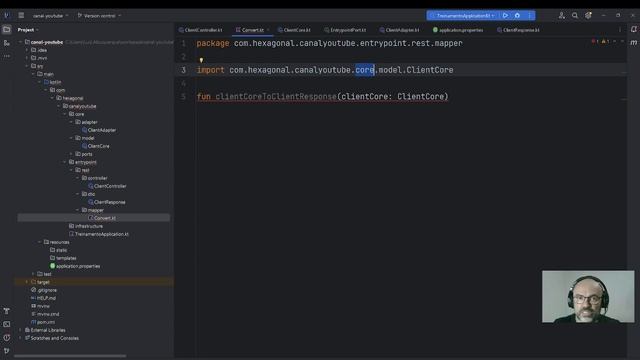Open the HELP.md file
640x360 pixels.
coord(44,298)
